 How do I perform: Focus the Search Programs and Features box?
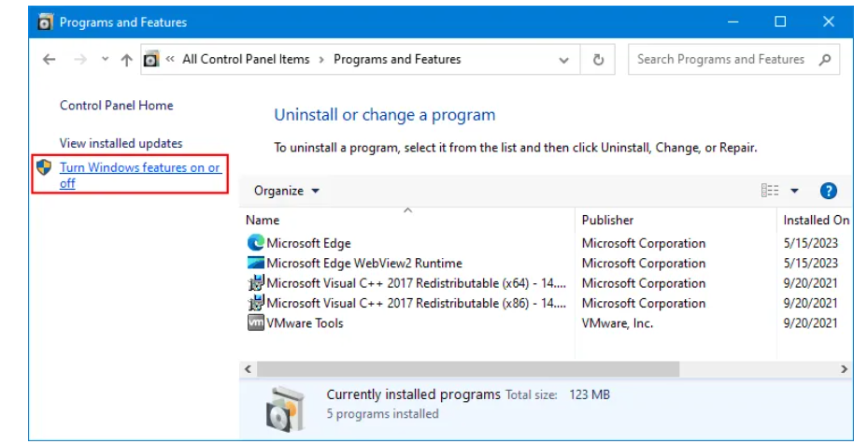tap(733, 59)
